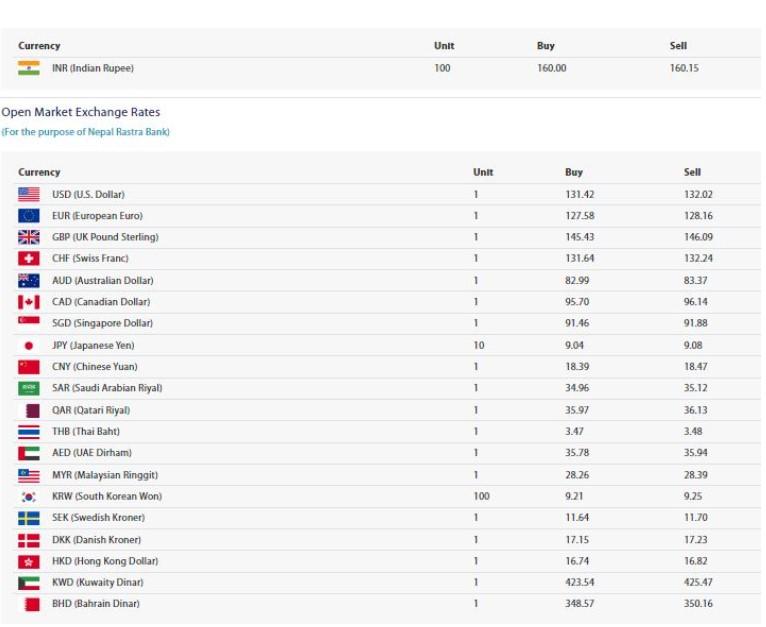Click the 'For the purpose of Nepal Rastra Bank' text
This screenshot has width=766, height=627.
[85, 132]
